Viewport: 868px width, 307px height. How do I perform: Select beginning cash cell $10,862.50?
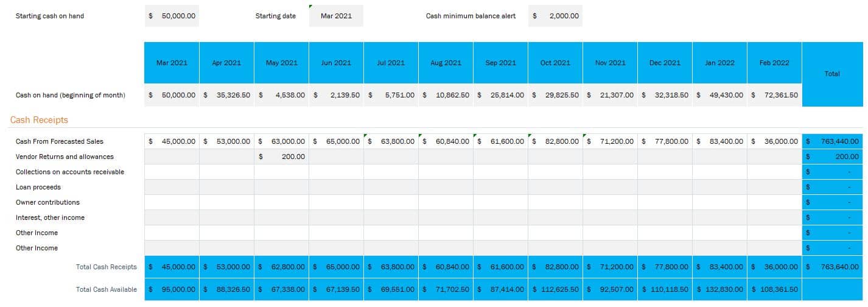click(x=446, y=95)
